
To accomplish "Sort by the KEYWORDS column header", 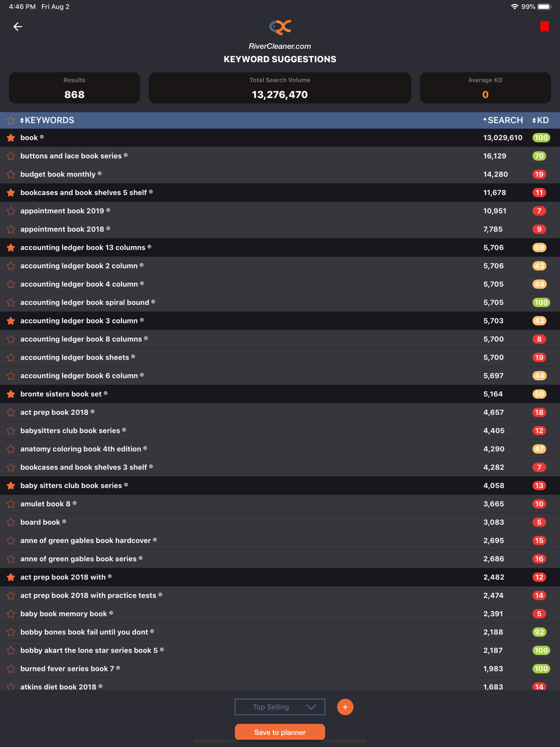I will coord(47,120).
